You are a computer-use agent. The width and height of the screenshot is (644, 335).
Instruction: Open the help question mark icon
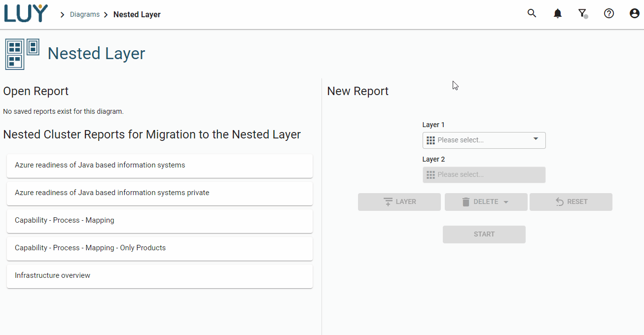[x=609, y=13]
